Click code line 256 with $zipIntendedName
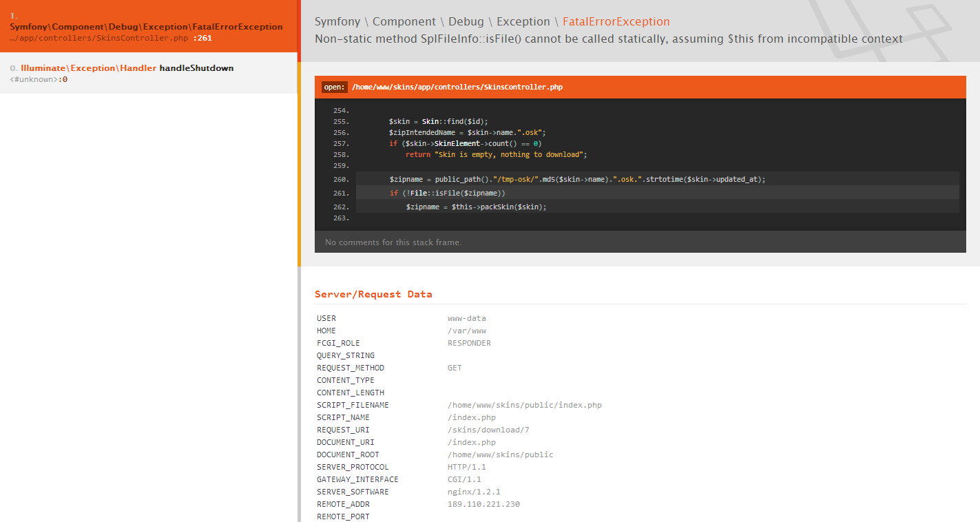 tap(467, 132)
